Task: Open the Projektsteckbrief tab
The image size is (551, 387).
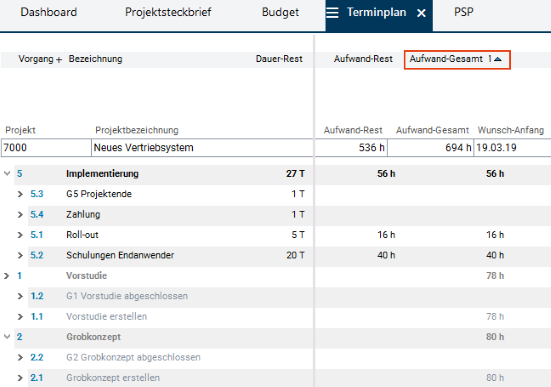Action: [x=168, y=12]
